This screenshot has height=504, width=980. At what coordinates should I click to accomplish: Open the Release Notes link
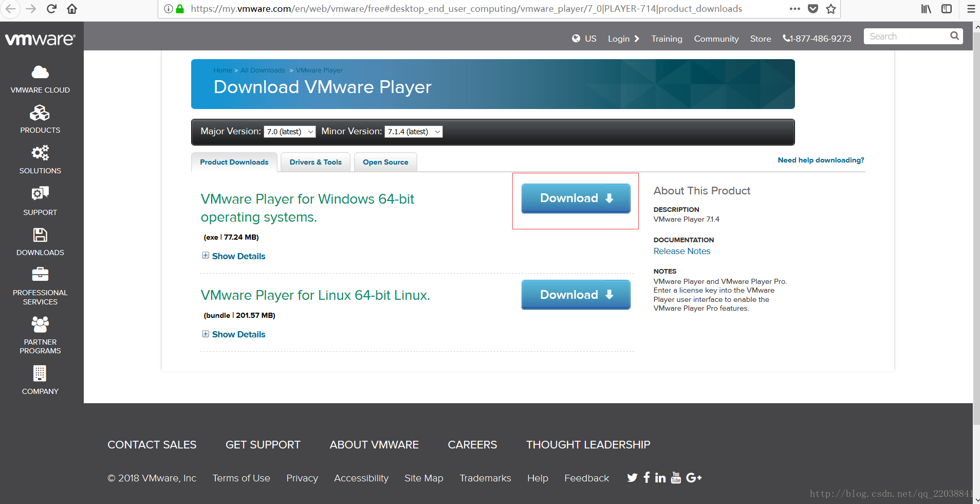click(x=682, y=251)
